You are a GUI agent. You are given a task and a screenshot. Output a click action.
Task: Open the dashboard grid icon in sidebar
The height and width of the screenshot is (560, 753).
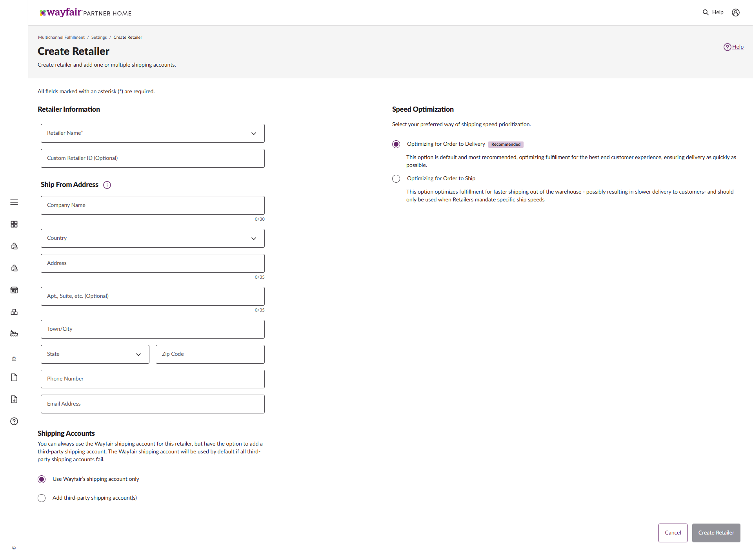14,224
